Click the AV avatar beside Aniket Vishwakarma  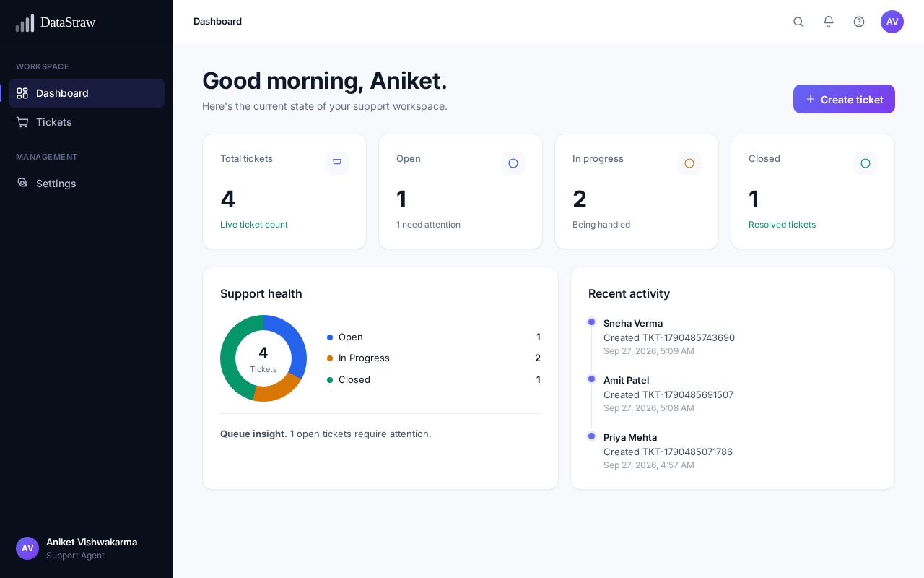coord(27,548)
